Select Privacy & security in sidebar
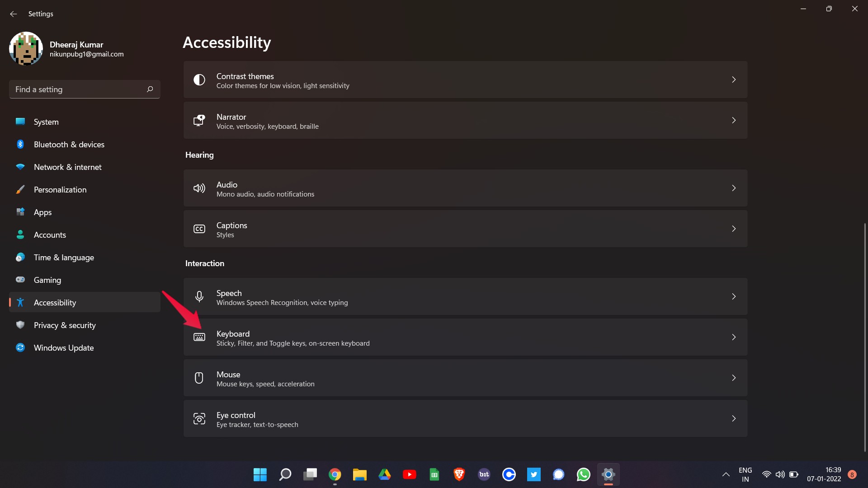Screen dimensions: 868x488 [x=65, y=325]
